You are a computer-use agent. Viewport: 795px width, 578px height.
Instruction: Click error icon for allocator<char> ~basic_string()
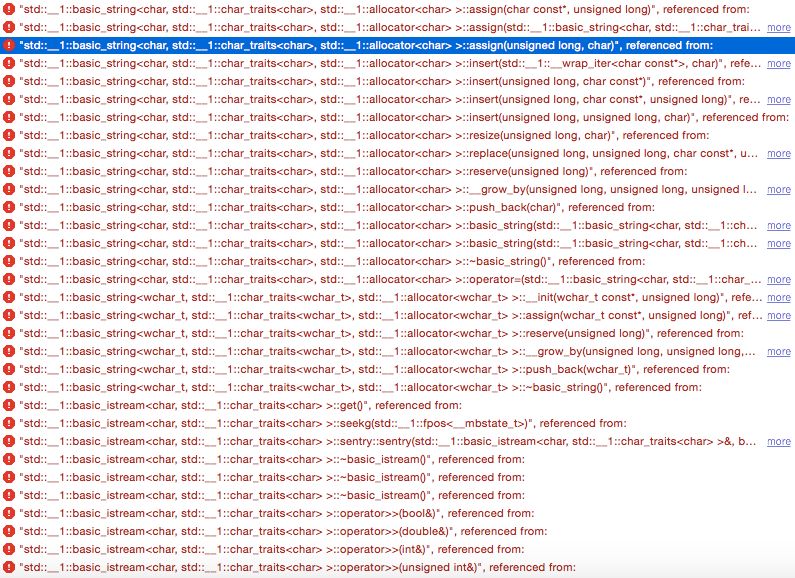[9, 261]
